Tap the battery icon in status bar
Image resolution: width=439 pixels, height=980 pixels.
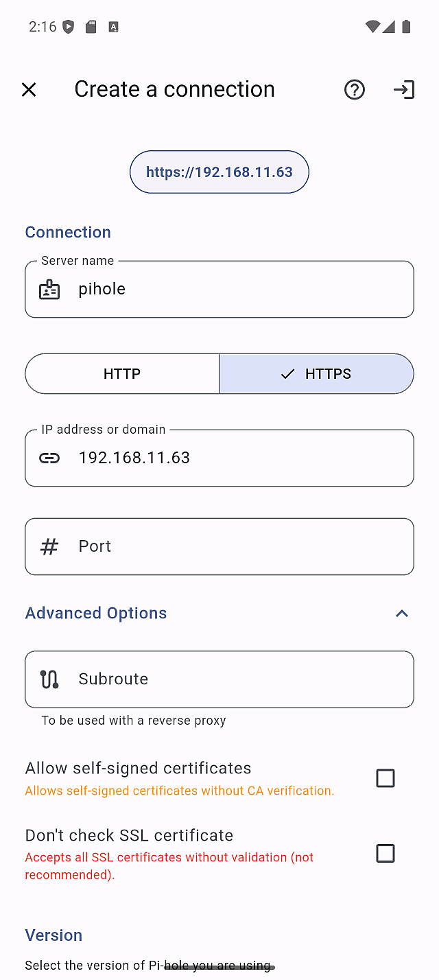[406, 27]
